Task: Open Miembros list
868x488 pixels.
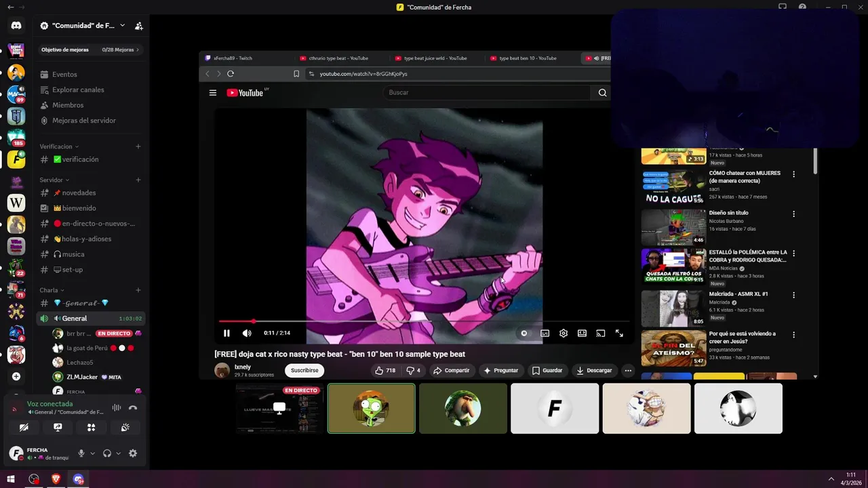Action: [90, 105]
